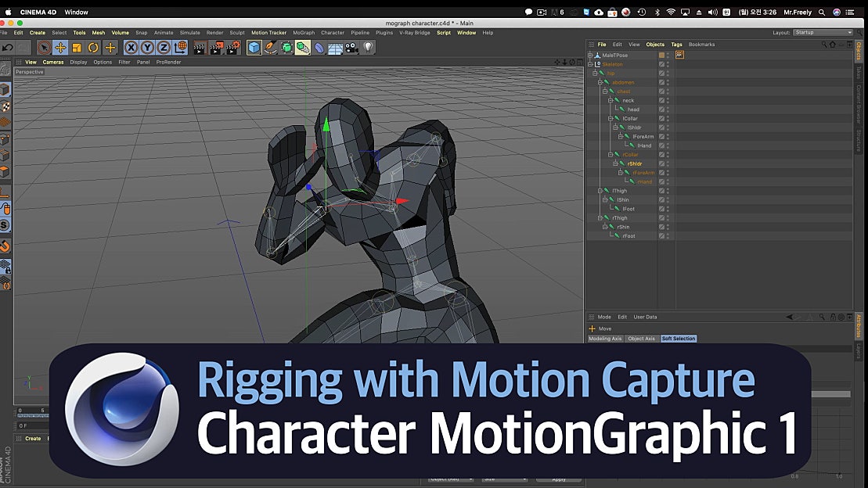Click the Render View icon
The height and width of the screenshot is (488, 868).
coord(200,47)
